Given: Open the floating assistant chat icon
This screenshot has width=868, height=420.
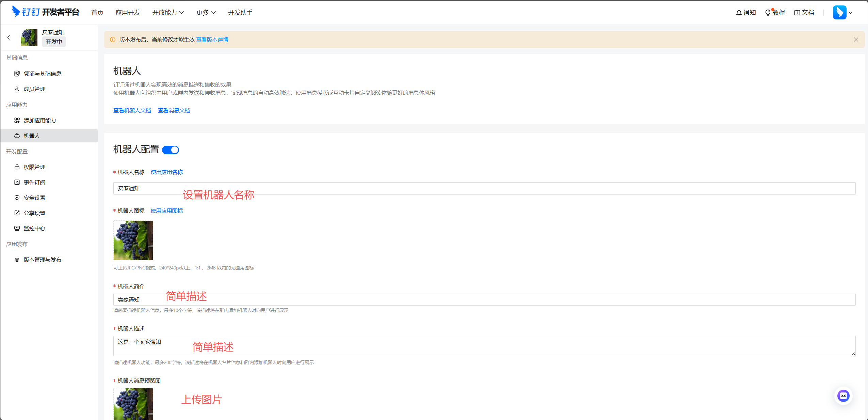Looking at the screenshot, I should [843, 396].
